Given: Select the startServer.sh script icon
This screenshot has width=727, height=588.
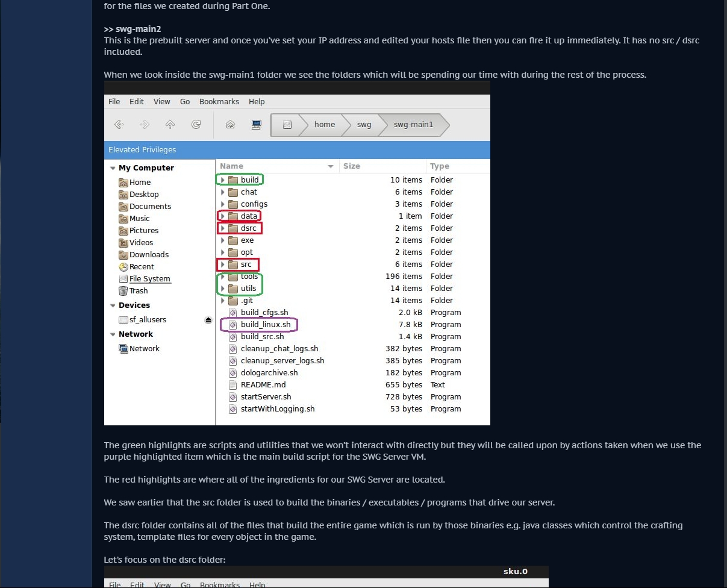Looking at the screenshot, I should (x=233, y=397).
